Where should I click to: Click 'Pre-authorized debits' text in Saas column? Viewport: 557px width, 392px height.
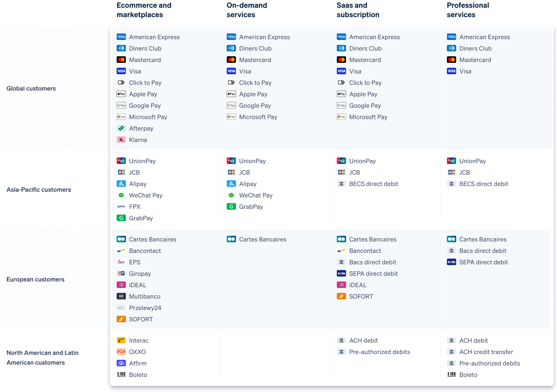click(x=380, y=352)
